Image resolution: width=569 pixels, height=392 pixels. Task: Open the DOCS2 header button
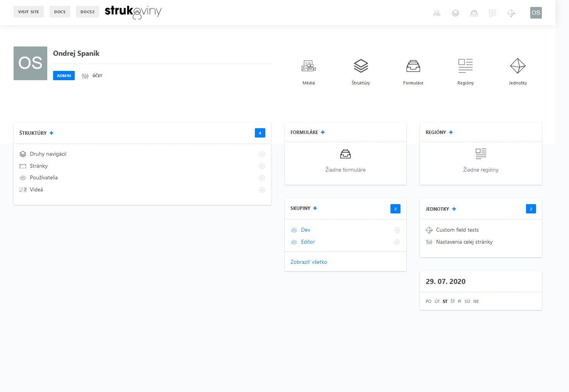88,12
